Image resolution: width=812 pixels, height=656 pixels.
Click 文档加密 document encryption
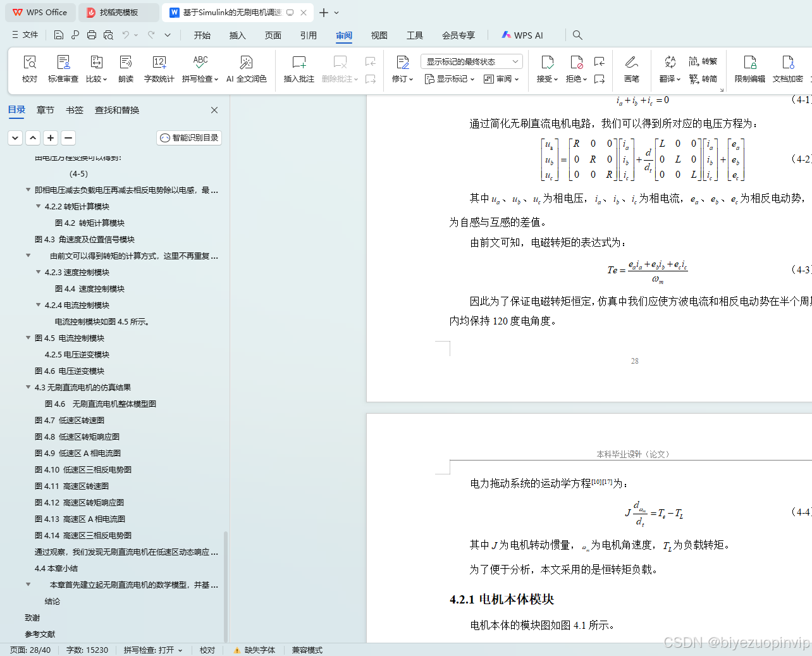coord(787,68)
